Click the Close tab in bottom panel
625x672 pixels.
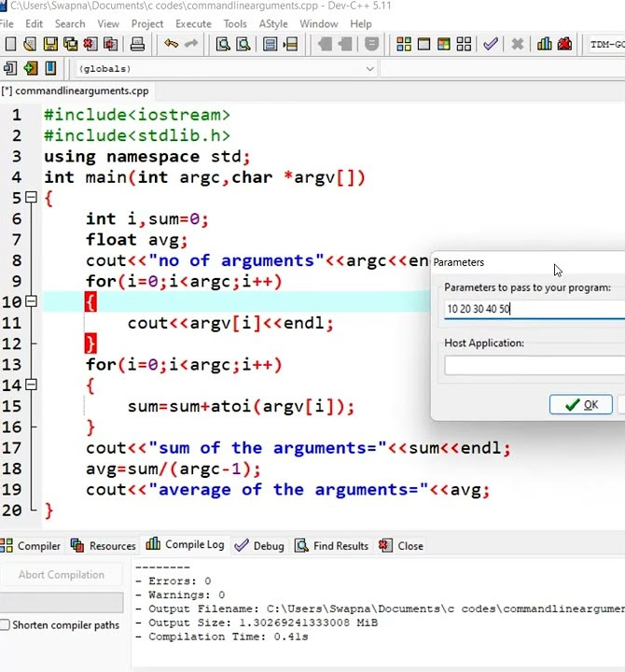coord(401,546)
